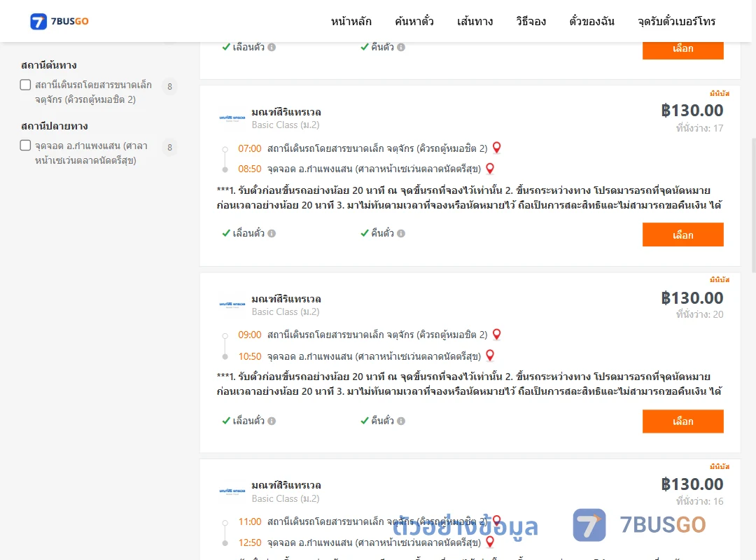Open map pin for 09:00 departure station
756x560 pixels.
click(x=496, y=335)
